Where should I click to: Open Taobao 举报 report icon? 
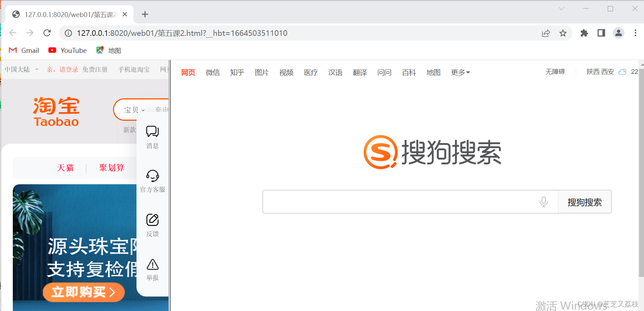click(x=152, y=270)
